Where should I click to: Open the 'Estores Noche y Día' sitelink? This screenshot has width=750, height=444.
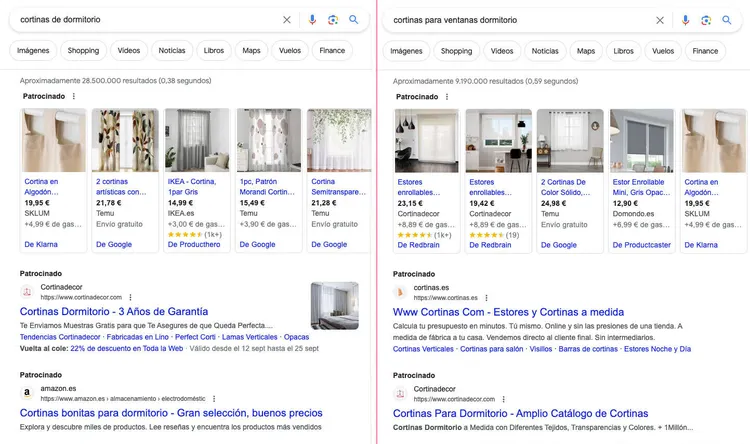657,349
